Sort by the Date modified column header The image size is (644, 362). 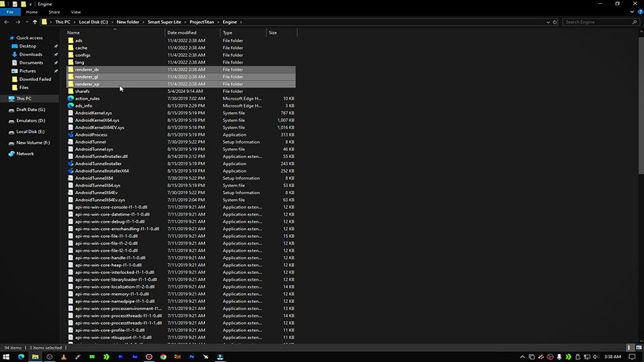point(193,32)
